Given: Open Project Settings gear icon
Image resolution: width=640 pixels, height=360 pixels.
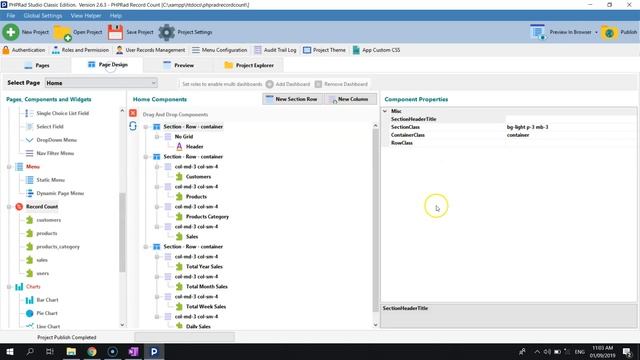Looking at the screenshot, I should 166,32.
